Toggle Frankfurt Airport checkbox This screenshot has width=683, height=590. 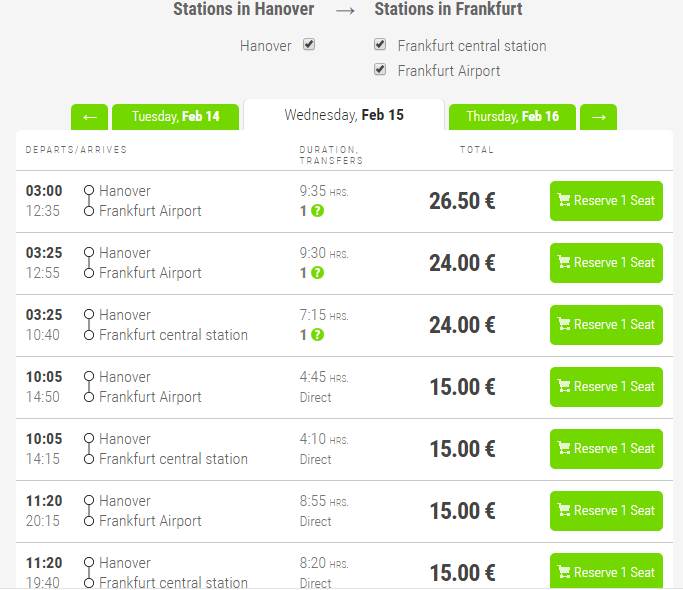pos(380,70)
